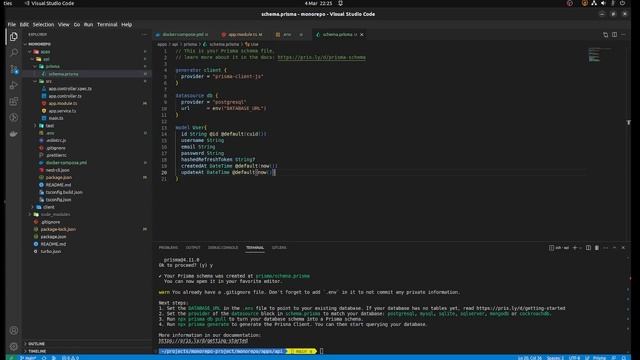The width and height of the screenshot is (640, 360).
Task: Click prisma/schema.prisma path in terminal
Action: 282,276
